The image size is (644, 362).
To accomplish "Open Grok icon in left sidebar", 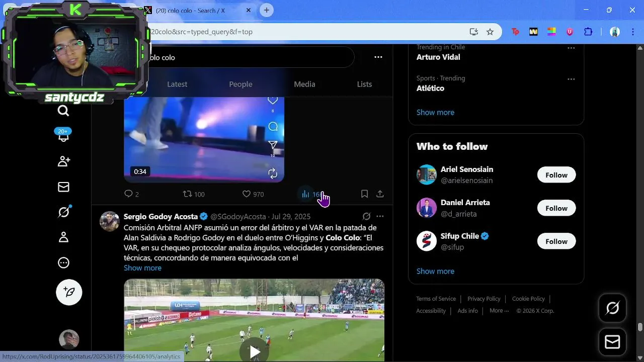I will coord(64,212).
